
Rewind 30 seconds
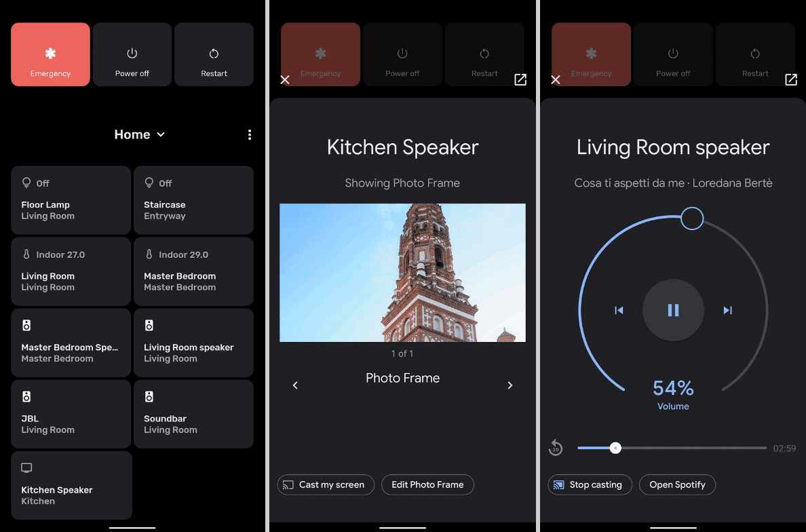(x=556, y=448)
